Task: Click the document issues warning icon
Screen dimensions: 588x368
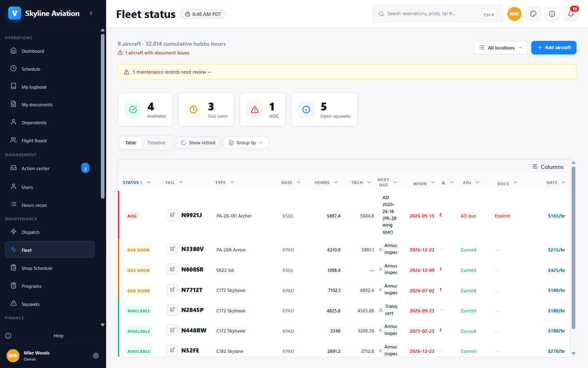Action: [120, 53]
